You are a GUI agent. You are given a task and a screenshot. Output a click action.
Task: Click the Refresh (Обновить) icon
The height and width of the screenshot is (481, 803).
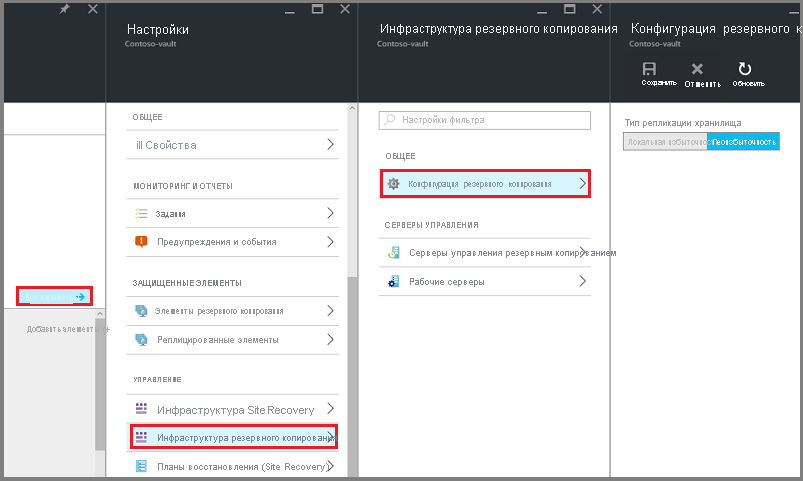click(x=745, y=69)
